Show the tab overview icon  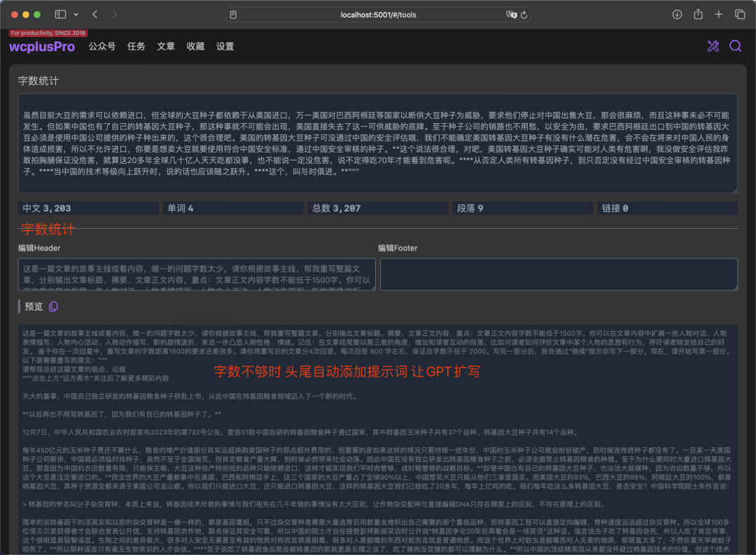[740, 15]
